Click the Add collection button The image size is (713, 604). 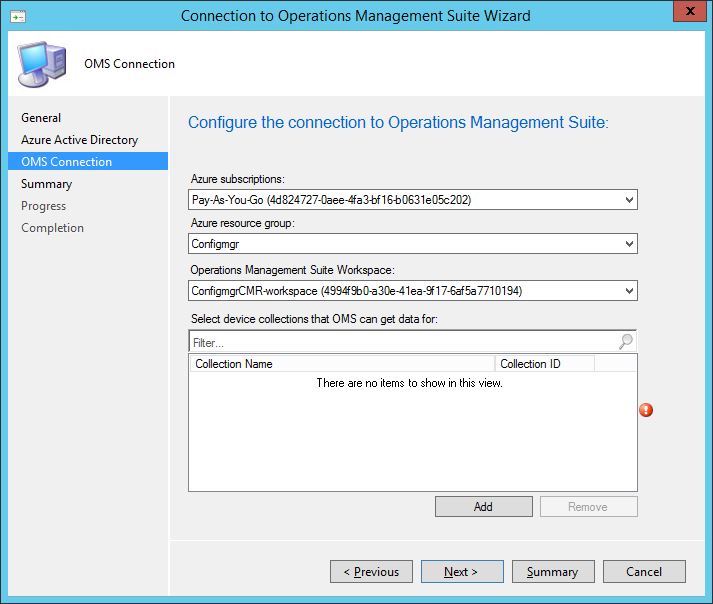coord(483,507)
